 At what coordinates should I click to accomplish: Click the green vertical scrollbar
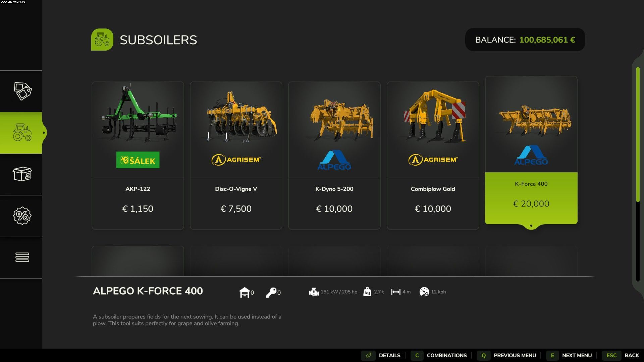click(x=638, y=135)
